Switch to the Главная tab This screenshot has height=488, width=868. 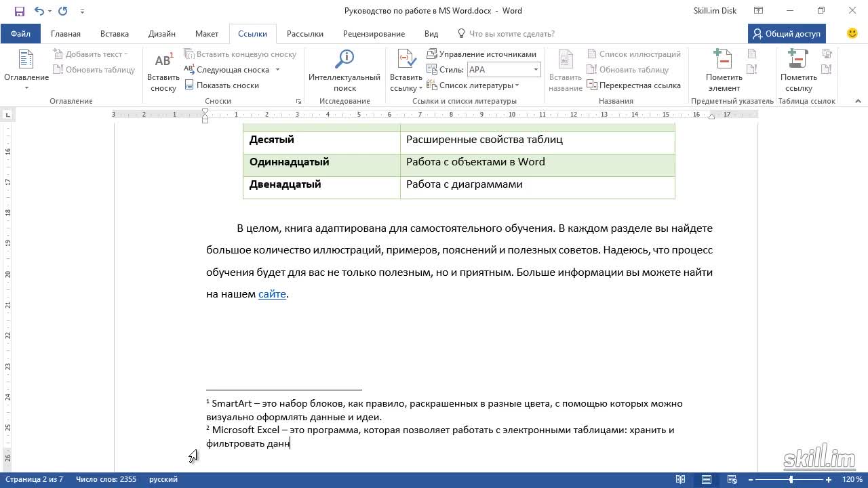[x=66, y=33]
